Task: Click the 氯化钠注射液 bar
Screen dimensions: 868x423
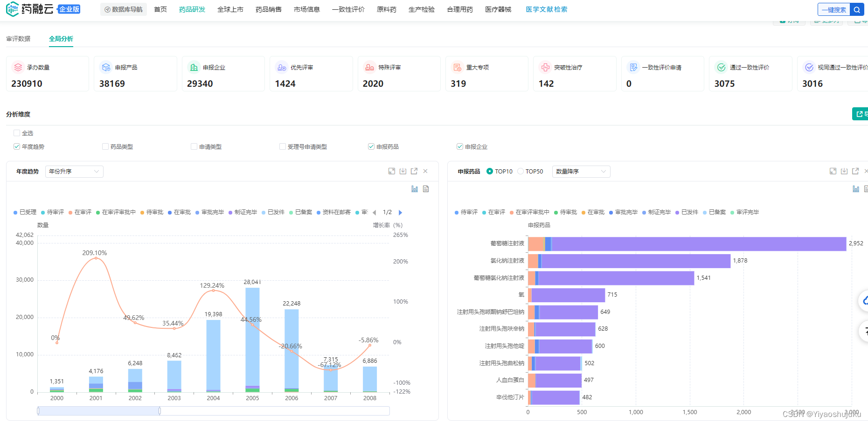Action: click(x=629, y=261)
